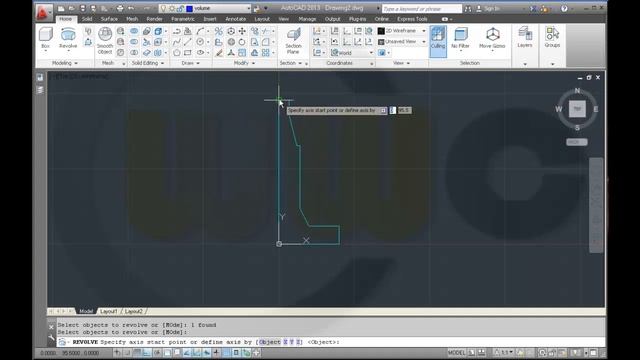Switch to the Mesh ribbon tab
640x360 pixels.
click(x=132, y=19)
